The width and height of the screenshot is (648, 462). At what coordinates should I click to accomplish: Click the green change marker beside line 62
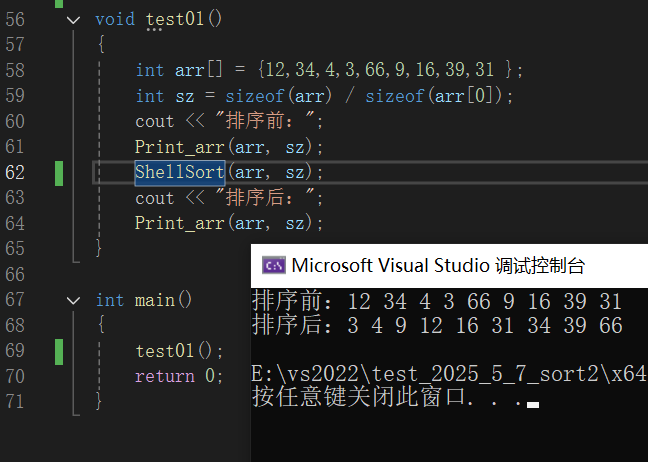coord(59,174)
